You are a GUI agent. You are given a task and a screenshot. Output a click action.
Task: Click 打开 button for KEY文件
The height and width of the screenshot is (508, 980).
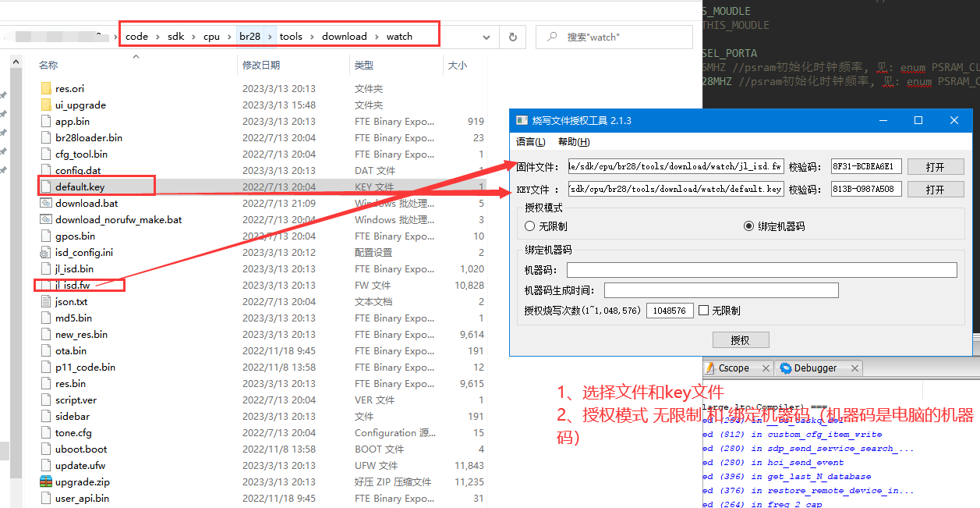(936, 190)
